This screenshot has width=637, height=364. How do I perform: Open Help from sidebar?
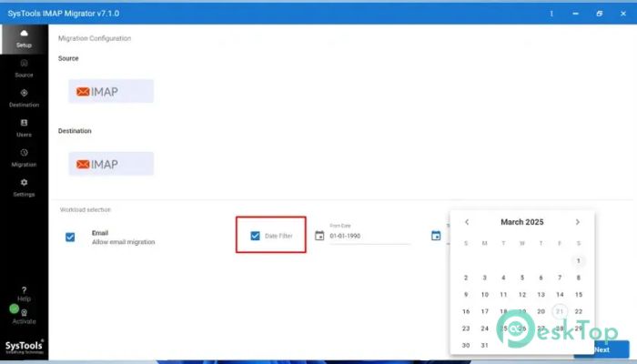[x=24, y=294]
